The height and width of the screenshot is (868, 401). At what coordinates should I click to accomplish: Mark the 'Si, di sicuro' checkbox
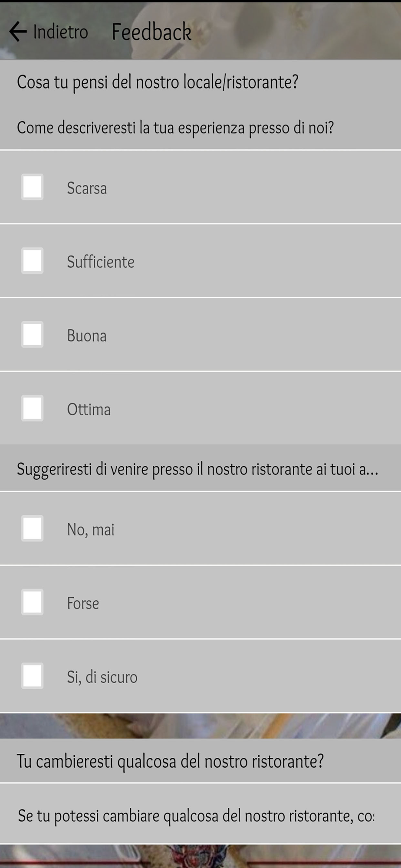(x=33, y=676)
